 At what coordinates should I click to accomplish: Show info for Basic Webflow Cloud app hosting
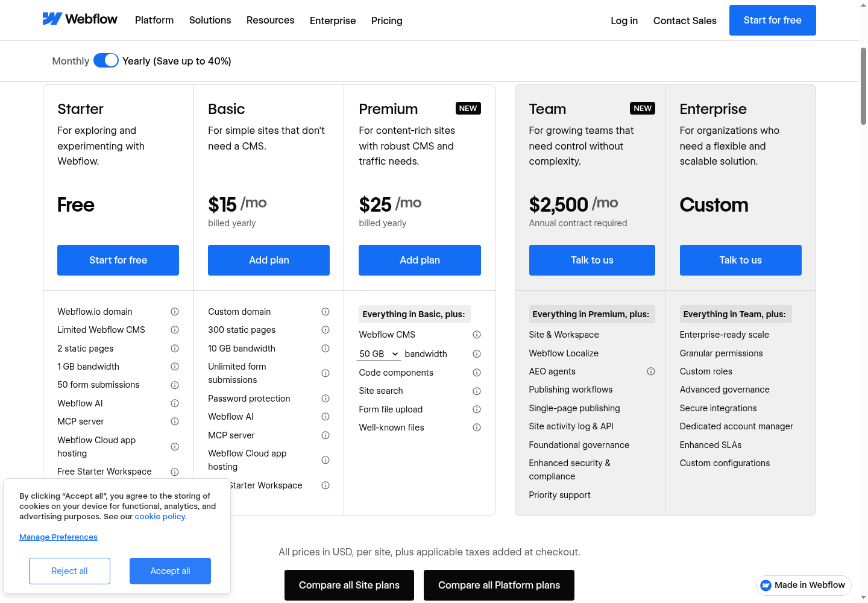point(325,460)
